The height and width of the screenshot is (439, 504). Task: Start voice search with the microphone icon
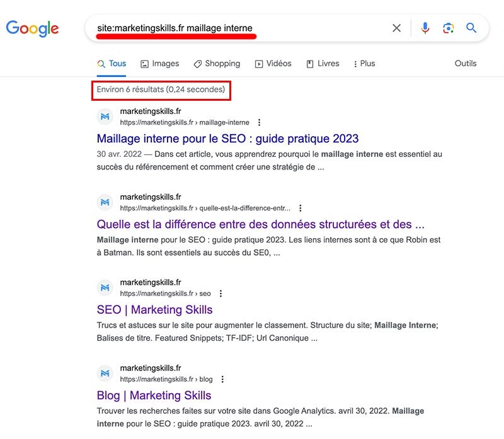tap(425, 28)
